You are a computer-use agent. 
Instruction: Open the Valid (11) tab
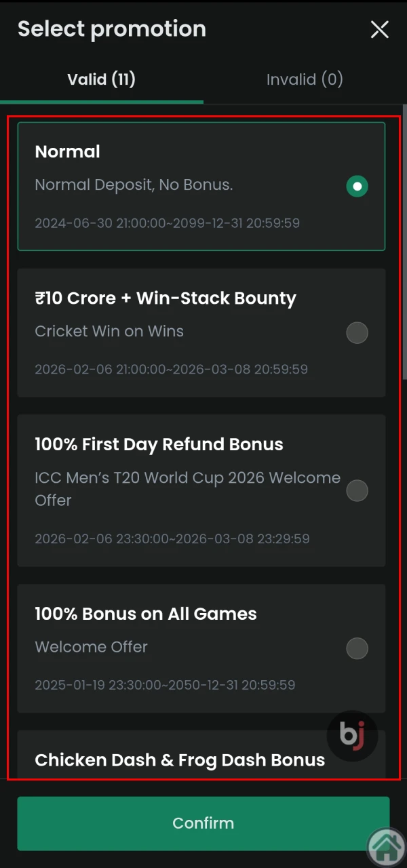tap(101, 79)
